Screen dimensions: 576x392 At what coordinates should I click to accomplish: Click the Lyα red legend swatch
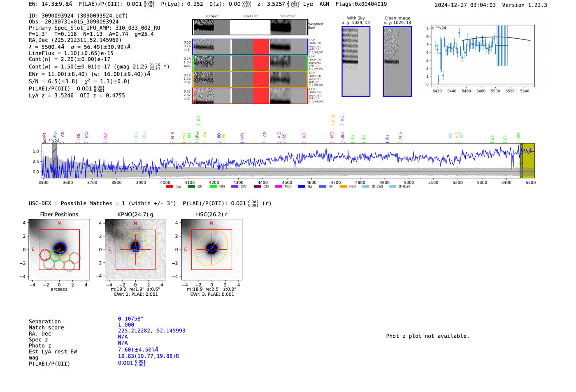[169, 187]
